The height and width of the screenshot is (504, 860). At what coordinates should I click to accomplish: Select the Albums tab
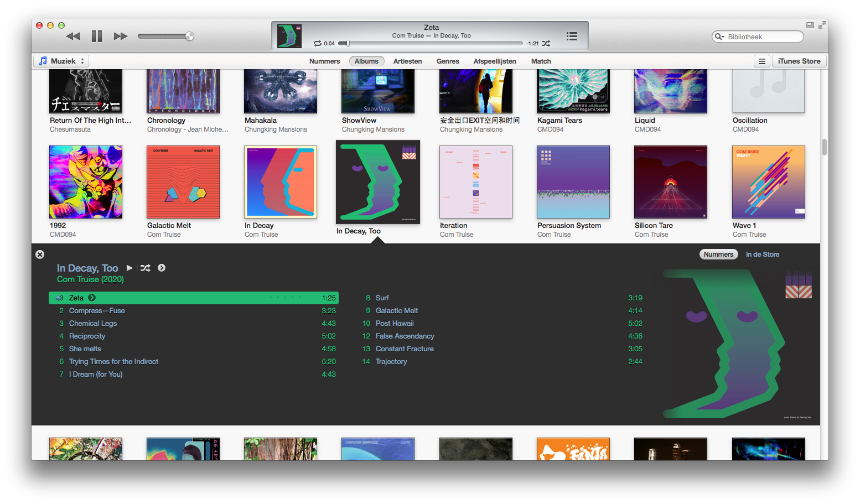[x=366, y=61]
